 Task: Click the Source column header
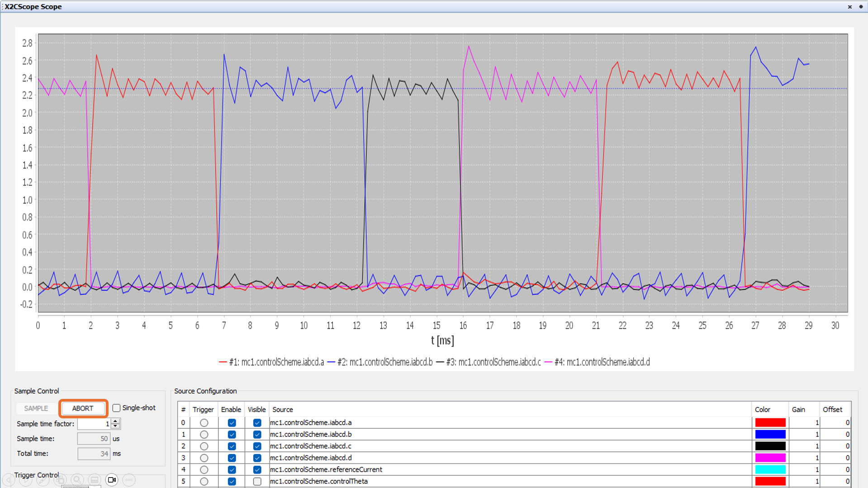(510, 410)
